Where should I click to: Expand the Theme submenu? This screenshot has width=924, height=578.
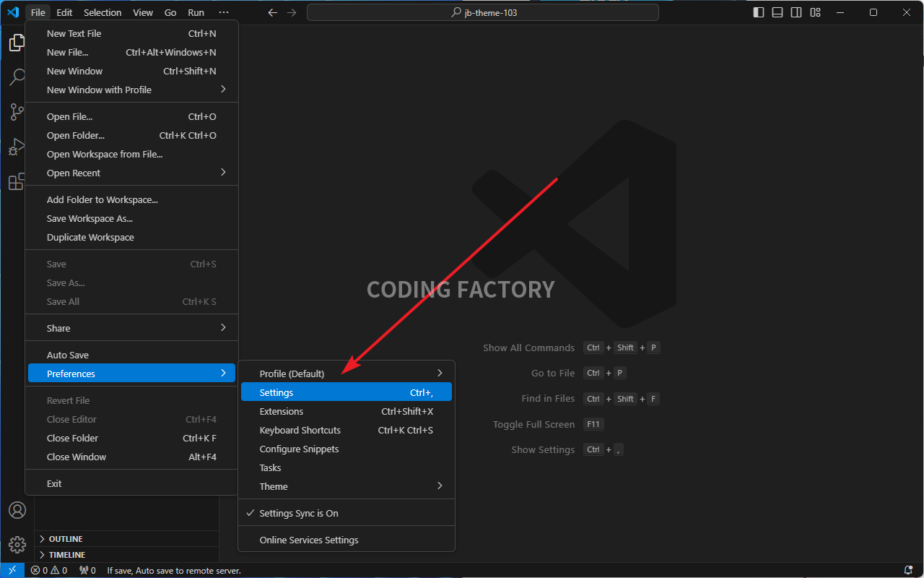point(346,486)
